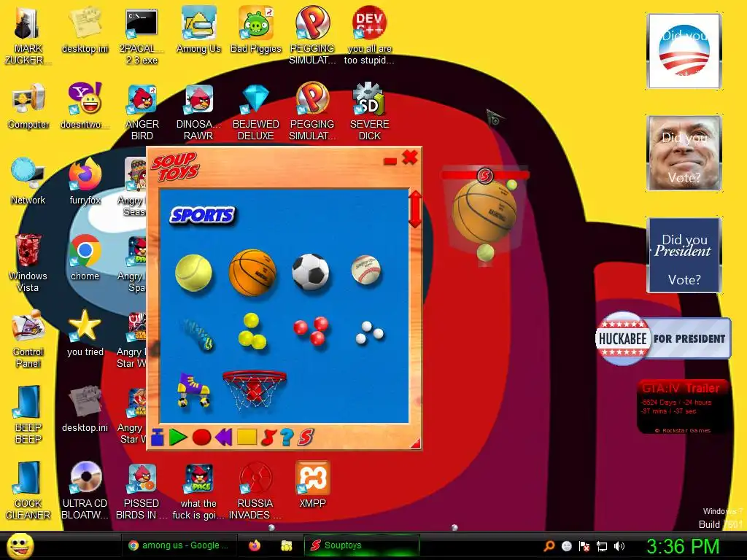Viewport: 747px width, 560px height.
Task: Open the network tray icon
Action: pos(602,546)
